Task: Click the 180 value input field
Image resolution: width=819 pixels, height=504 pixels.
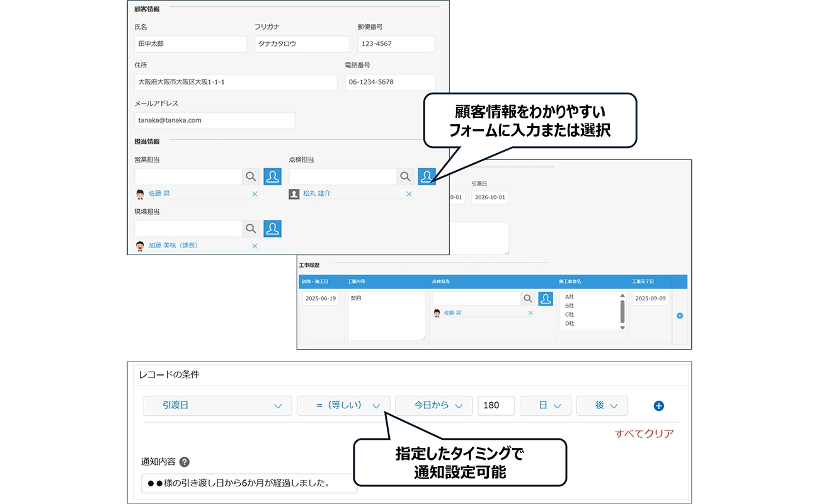Action: pos(496,406)
